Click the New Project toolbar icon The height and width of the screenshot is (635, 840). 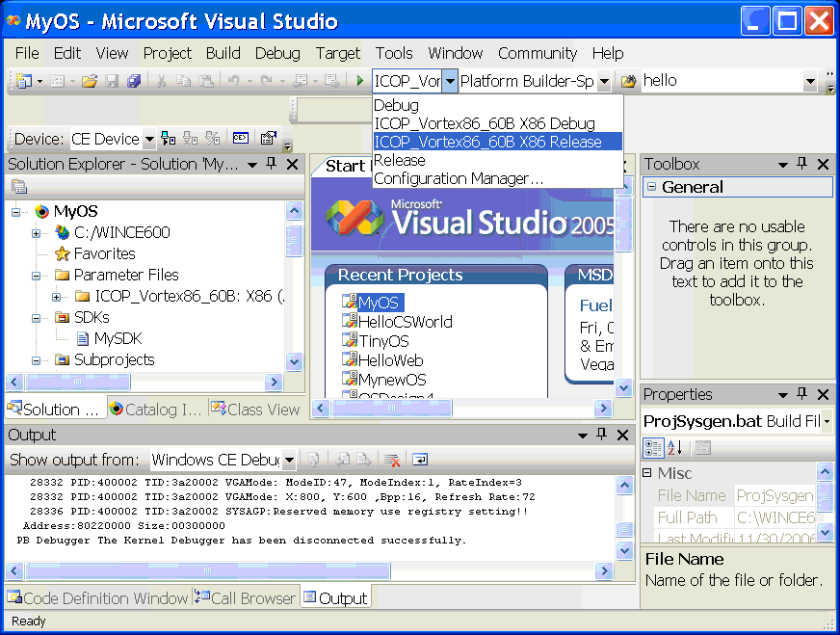click(x=23, y=81)
